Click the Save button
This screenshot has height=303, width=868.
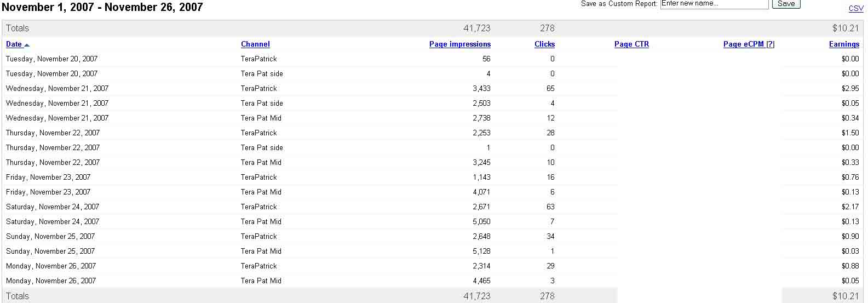coord(786,4)
